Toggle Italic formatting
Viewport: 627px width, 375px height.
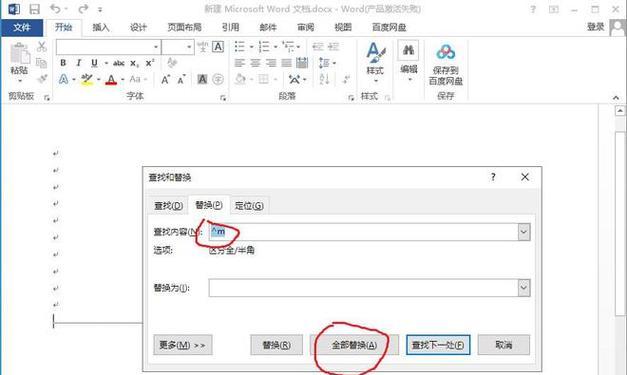(x=79, y=63)
